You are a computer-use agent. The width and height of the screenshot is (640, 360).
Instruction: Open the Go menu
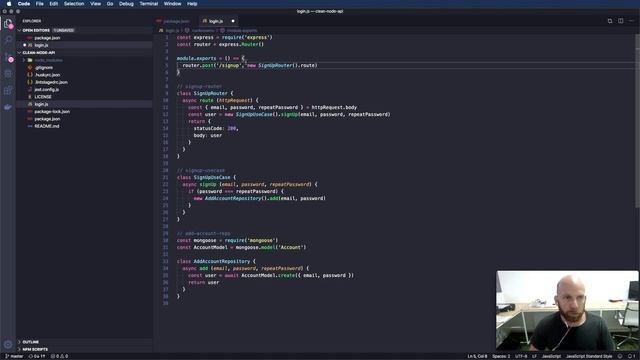pyautogui.click(x=110, y=4)
